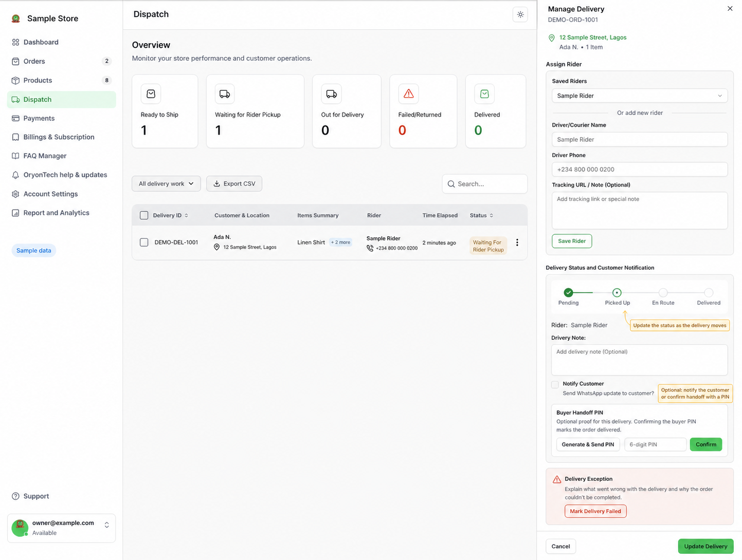Open Products in sidebar

coord(62,80)
